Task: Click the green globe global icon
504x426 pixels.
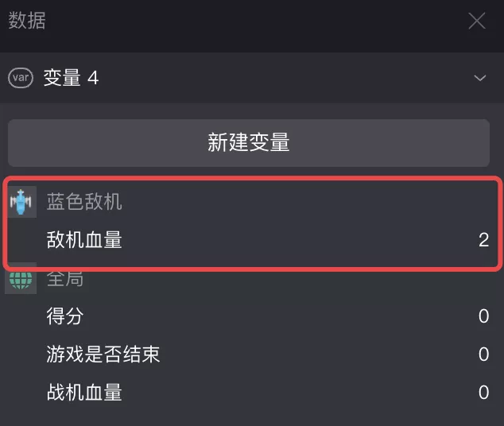Action: click(x=21, y=278)
